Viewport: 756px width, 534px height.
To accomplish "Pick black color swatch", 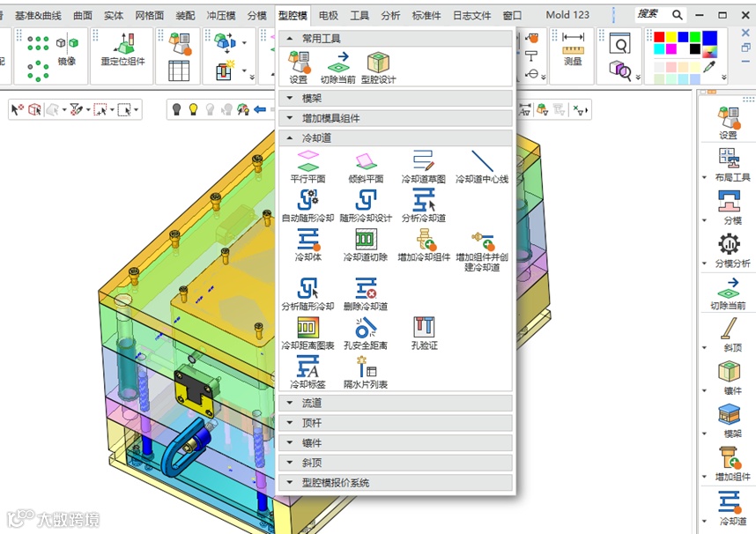I will (695, 48).
